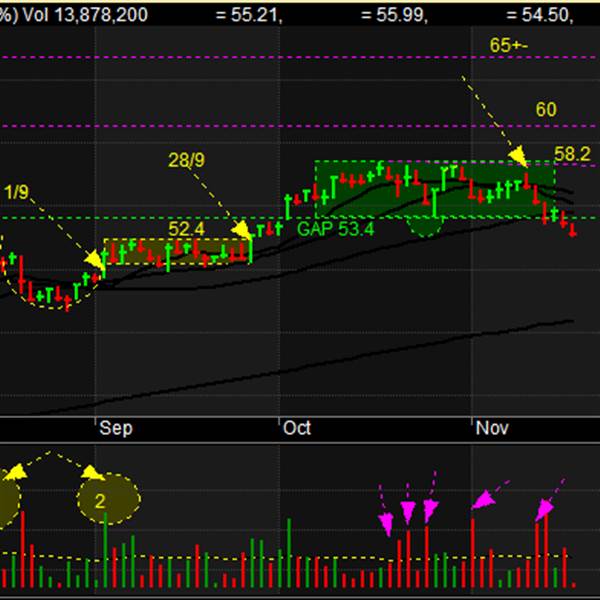This screenshot has width=600, height=600.
Task: Click the Vol 13,878,200 readout
Action: click(x=85, y=15)
